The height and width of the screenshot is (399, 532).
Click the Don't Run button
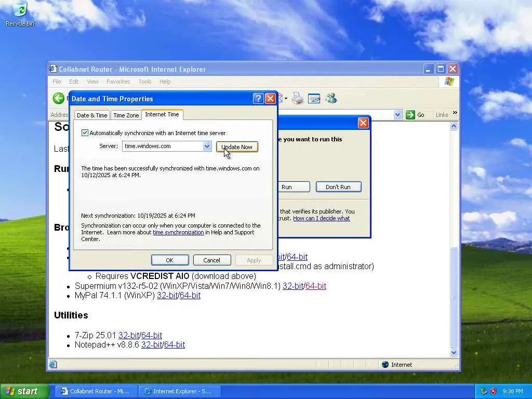tap(338, 187)
